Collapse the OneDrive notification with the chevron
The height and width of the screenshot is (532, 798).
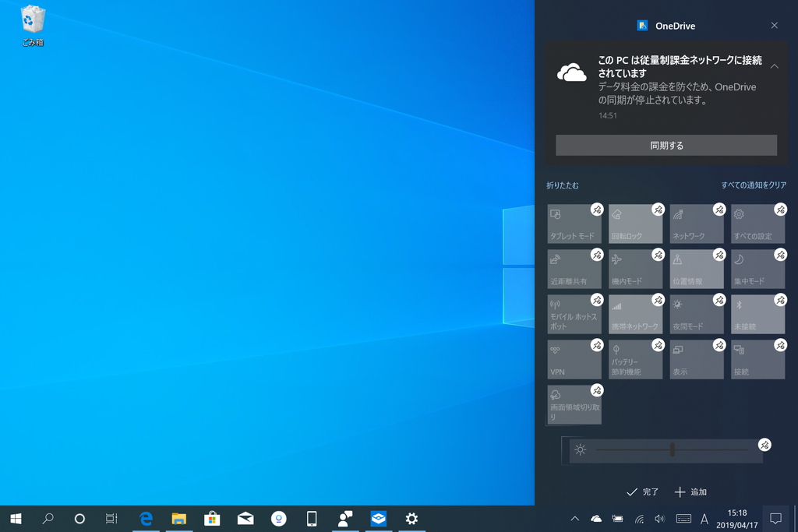tap(774, 66)
